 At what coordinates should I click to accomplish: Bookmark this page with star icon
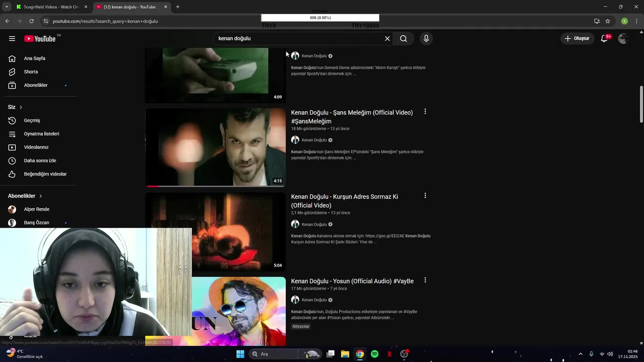pos(608,21)
